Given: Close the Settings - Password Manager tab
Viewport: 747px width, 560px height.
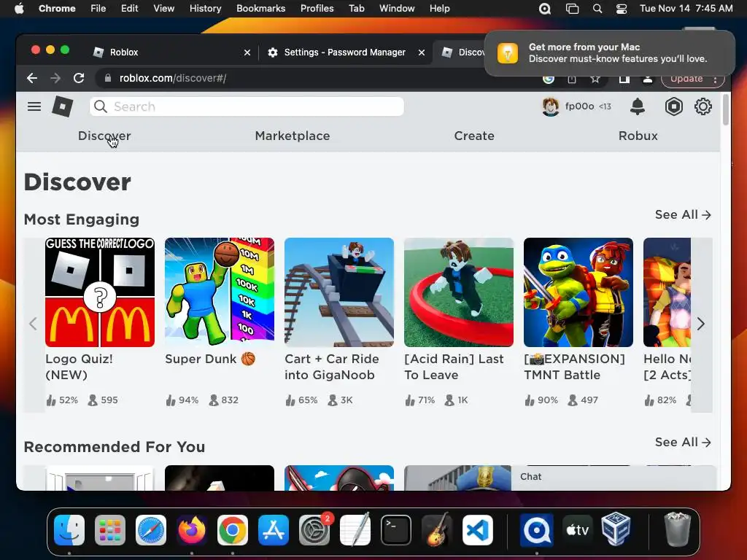Looking at the screenshot, I should 421,52.
